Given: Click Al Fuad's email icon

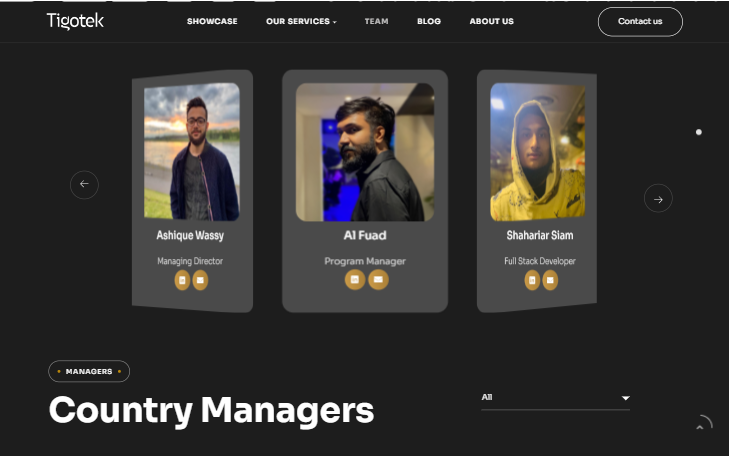Looking at the screenshot, I should (x=378, y=280).
